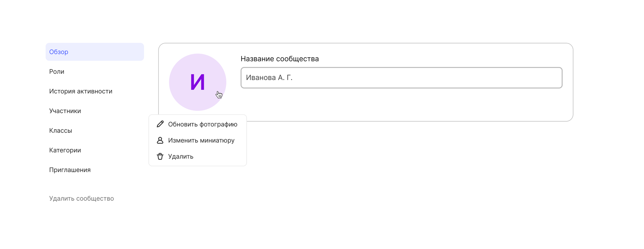The height and width of the screenshot is (249, 644).
Task: Click the pencil icon for updating photo
Action: (x=160, y=124)
